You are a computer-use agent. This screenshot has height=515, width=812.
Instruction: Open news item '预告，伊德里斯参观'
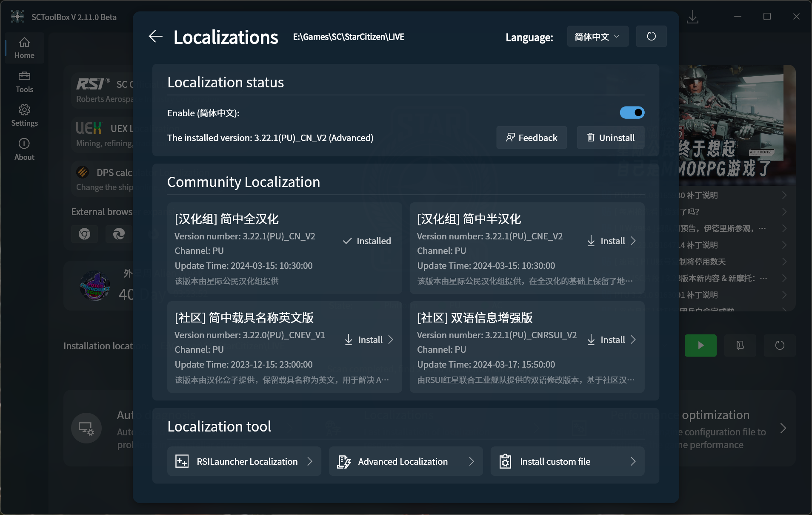734,229
